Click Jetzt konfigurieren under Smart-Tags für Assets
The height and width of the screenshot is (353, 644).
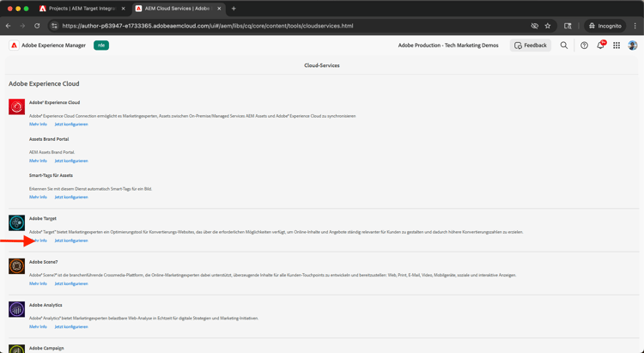[71, 197]
